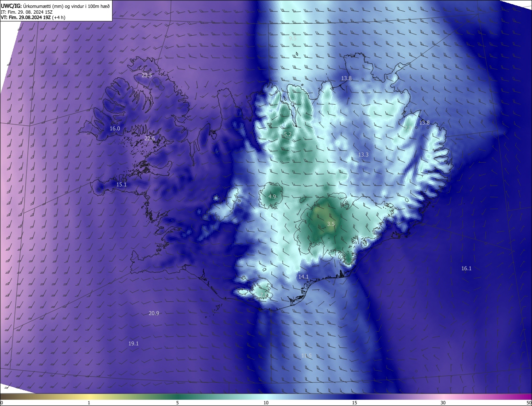
Task: Click the 4.9 value label on the map
Action: (x=272, y=197)
